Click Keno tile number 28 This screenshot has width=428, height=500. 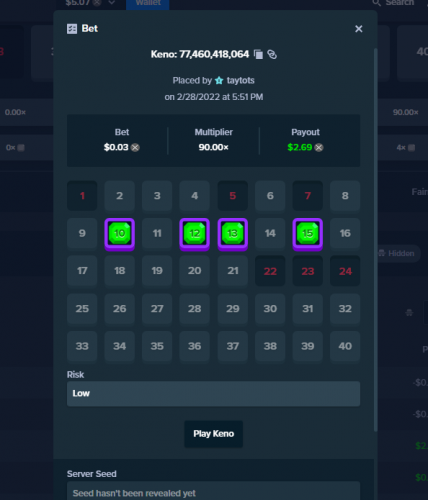point(195,309)
